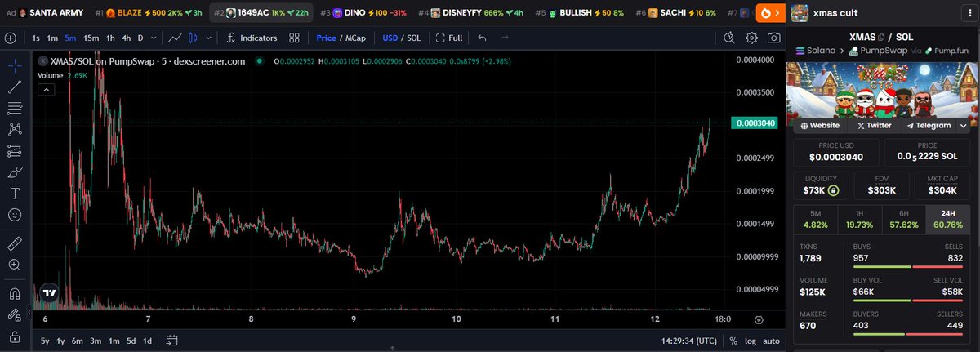Open the quick search icon

click(x=730, y=38)
